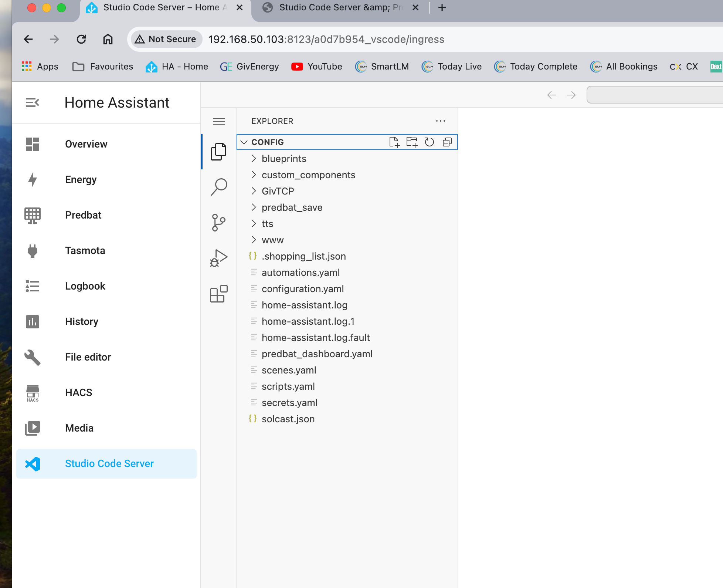Go to the browser home page
Screen dimensions: 723x588
click(x=108, y=39)
